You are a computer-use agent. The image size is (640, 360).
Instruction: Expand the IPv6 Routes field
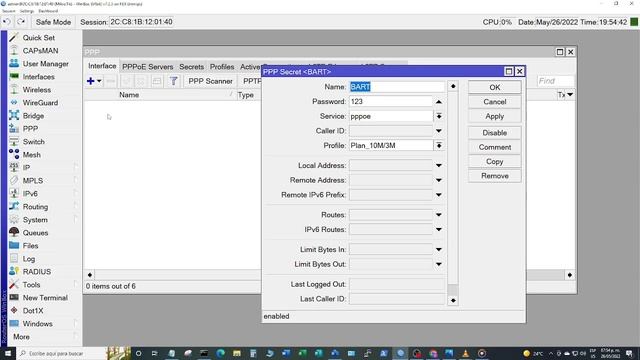(439, 230)
